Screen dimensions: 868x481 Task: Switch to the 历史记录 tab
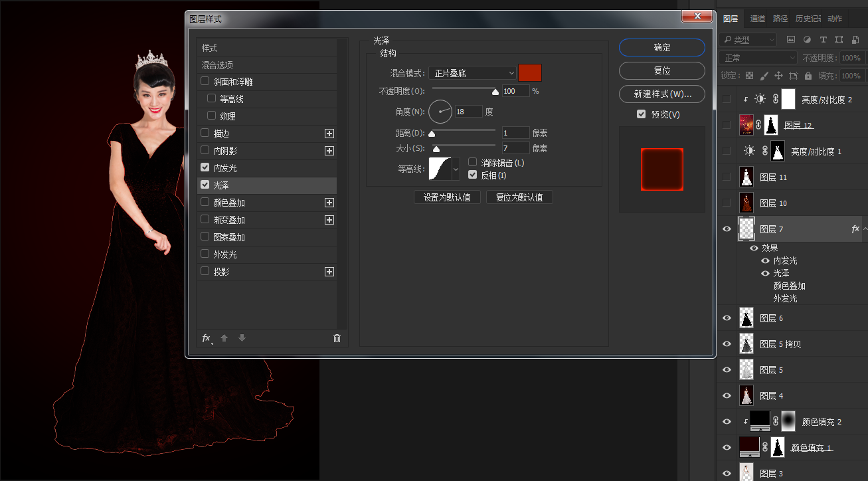(x=808, y=19)
